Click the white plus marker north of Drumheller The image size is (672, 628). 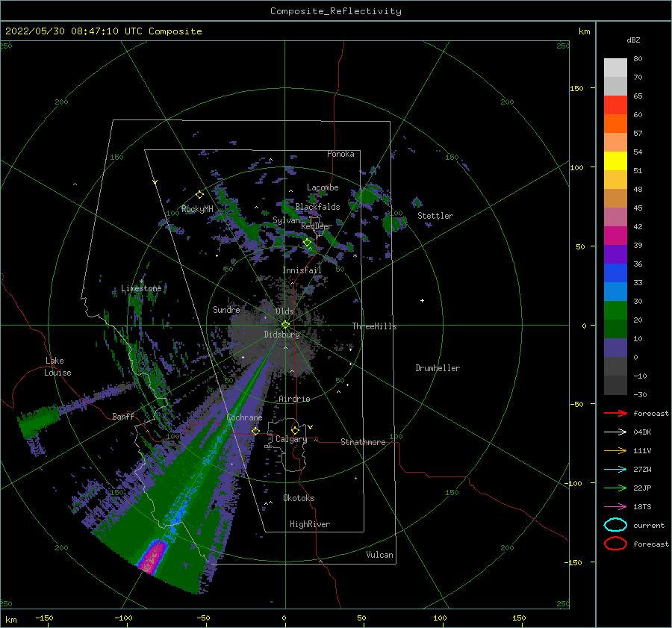click(422, 300)
